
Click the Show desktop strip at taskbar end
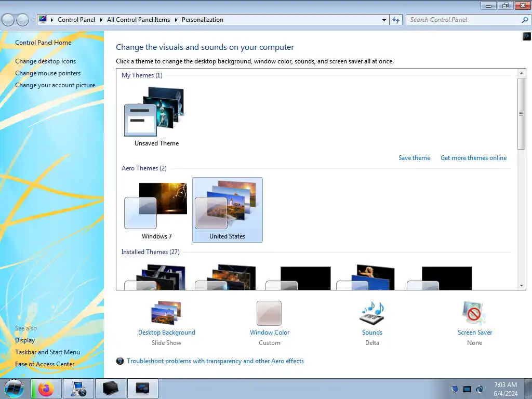pyautogui.click(x=528, y=389)
